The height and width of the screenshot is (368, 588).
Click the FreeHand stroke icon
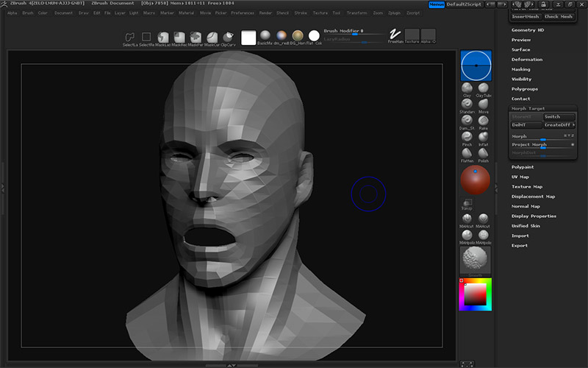coord(395,35)
